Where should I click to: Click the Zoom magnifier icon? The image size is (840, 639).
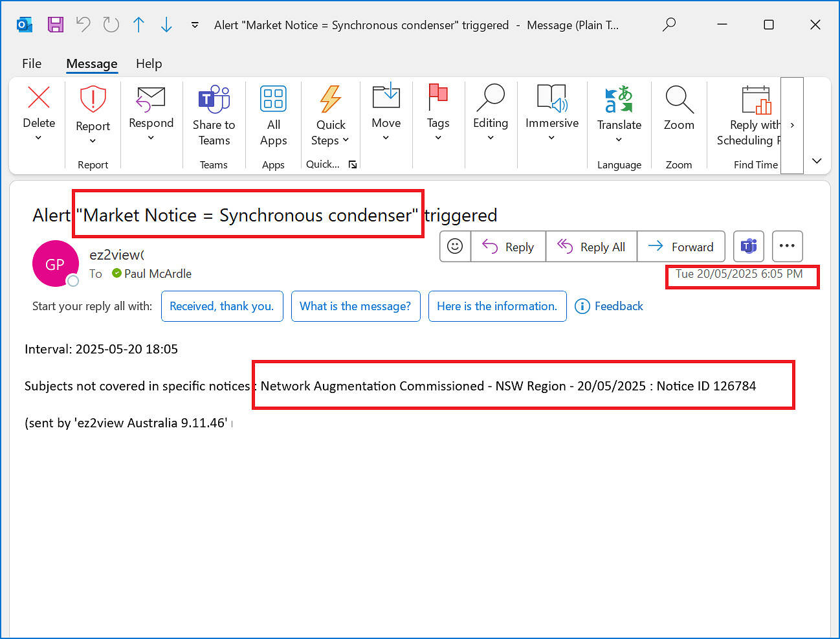pos(679,99)
